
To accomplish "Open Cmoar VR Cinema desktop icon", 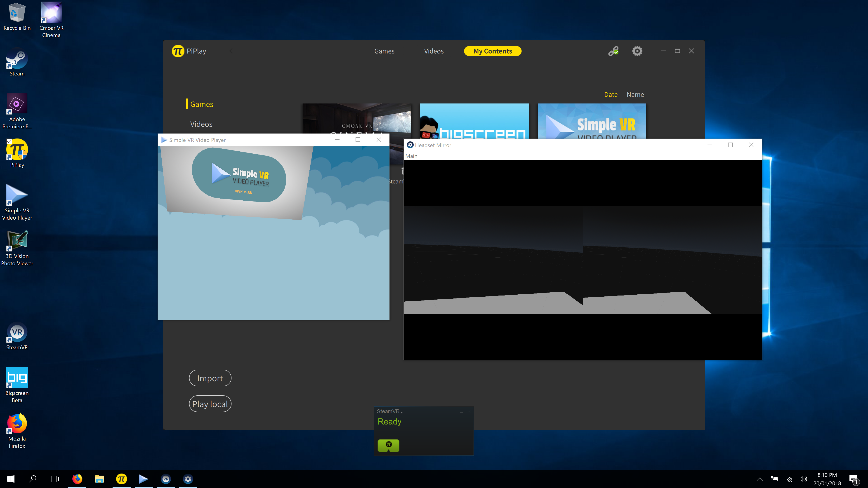I will [51, 13].
